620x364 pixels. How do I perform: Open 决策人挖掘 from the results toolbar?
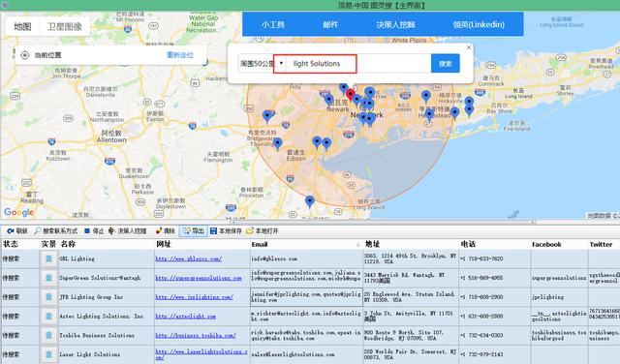click(127, 230)
